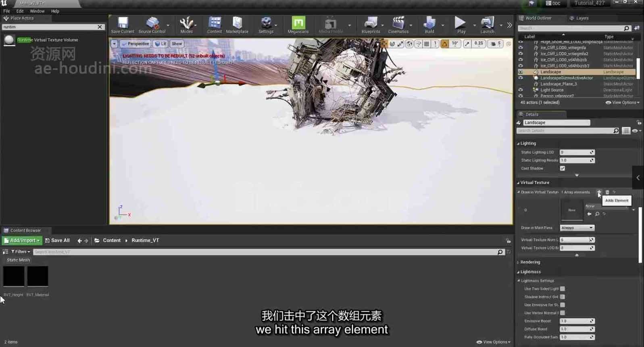
Task: Open the Window menu
Action: 37,11
